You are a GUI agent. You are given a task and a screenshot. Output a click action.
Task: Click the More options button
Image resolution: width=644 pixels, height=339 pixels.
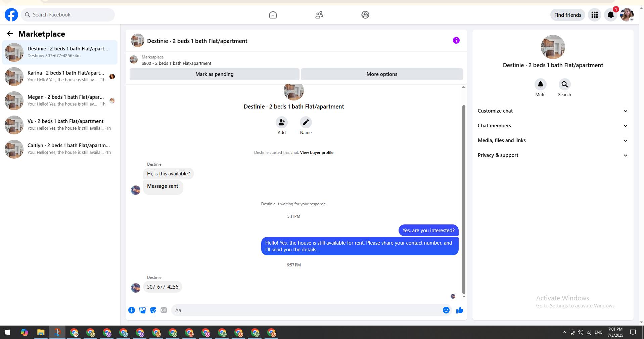382,74
